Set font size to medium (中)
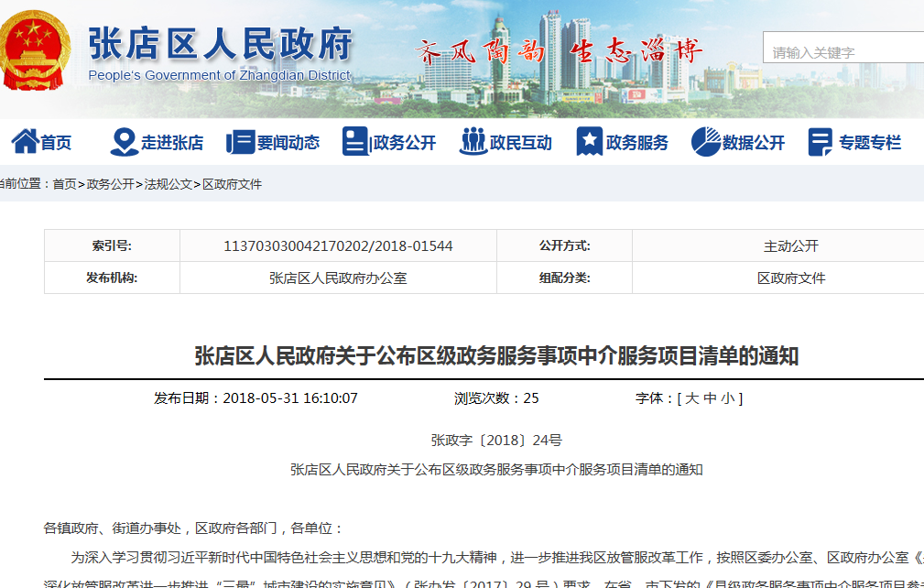This screenshot has height=588, width=924. click(710, 398)
